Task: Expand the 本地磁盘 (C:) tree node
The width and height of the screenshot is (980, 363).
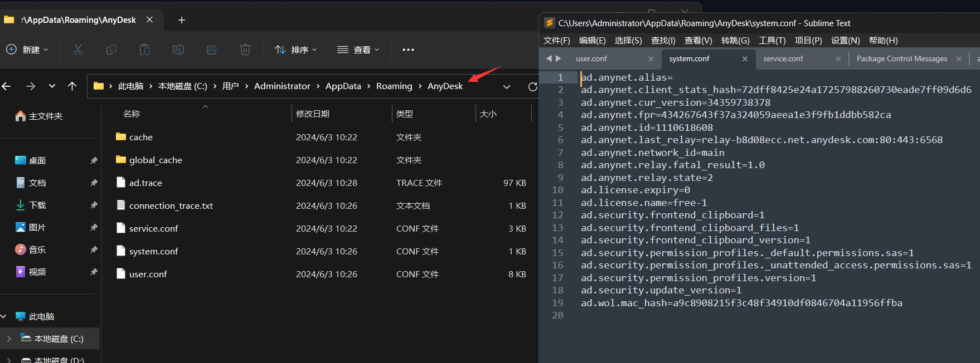Action: point(9,339)
